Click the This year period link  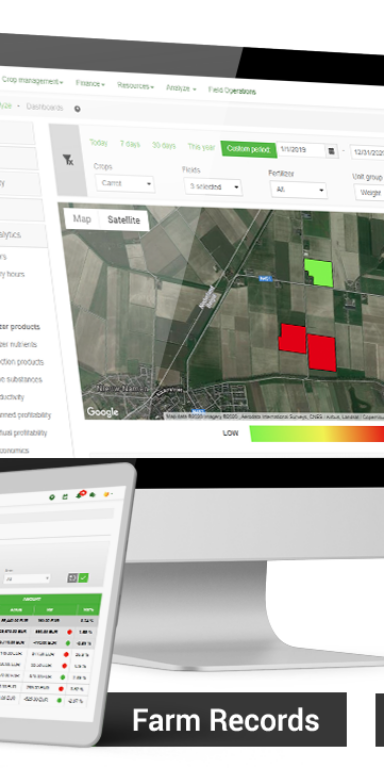click(201, 146)
